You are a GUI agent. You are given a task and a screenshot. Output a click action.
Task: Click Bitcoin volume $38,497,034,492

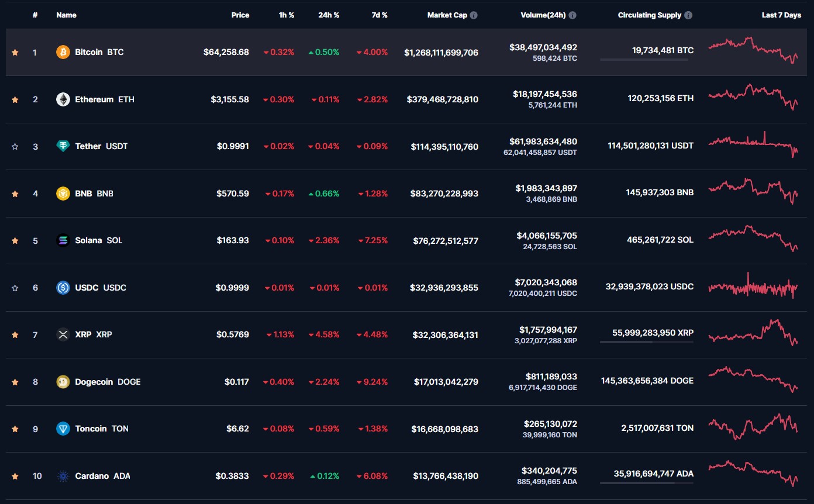tap(543, 47)
